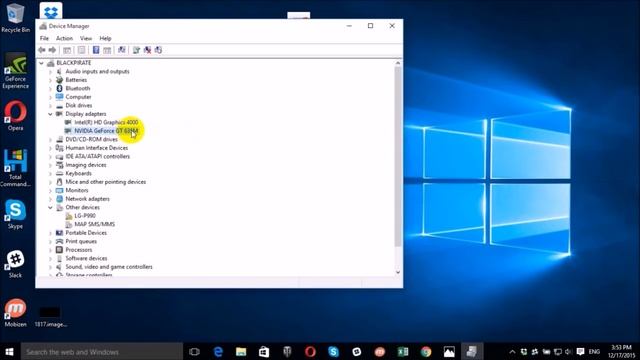Image resolution: width=640 pixels, height=360 pixels.
Task: Click the Update driver software toolbar icon
Action: (136, 50)
